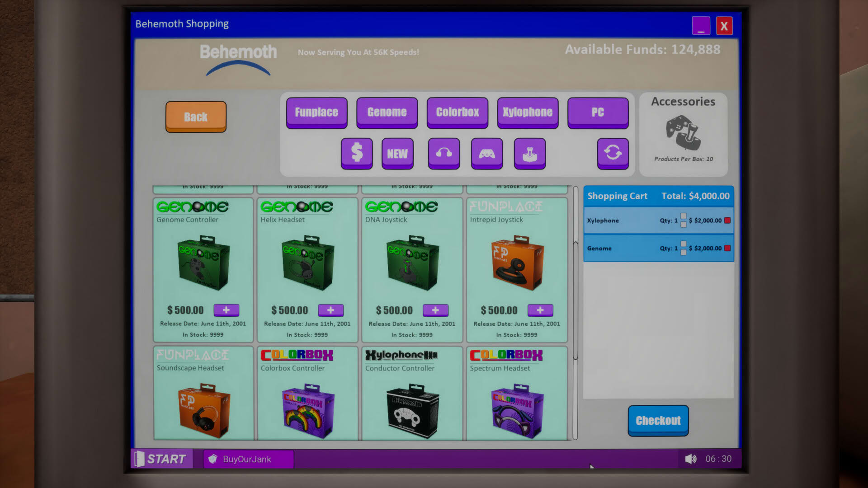The image size is (868, 488).
Task: Click the Checkout button
Action: [658, 421]
